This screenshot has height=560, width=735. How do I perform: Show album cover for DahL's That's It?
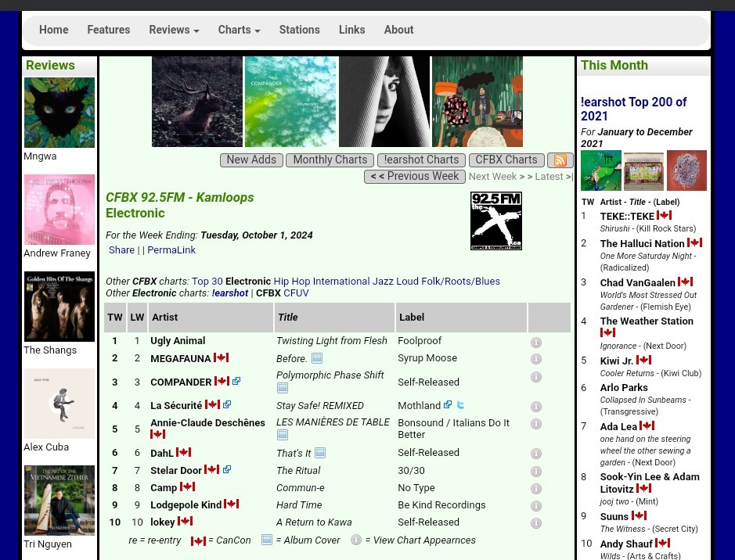[x=320, y=453]
